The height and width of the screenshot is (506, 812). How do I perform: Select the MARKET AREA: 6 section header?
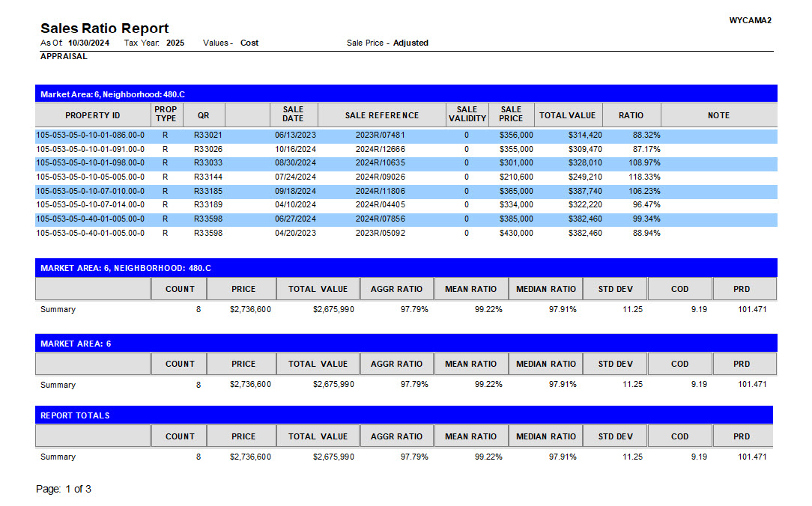coord(405,344)
